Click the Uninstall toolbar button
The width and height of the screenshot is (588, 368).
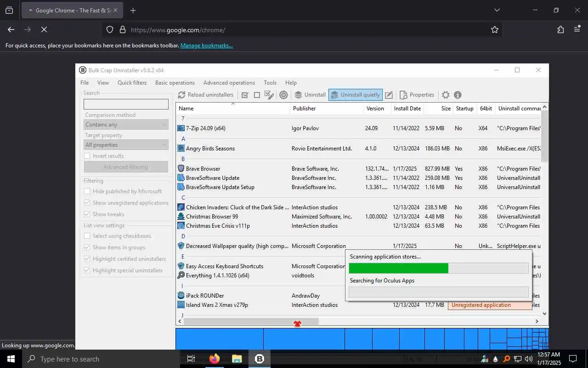(x=310, y=95)
